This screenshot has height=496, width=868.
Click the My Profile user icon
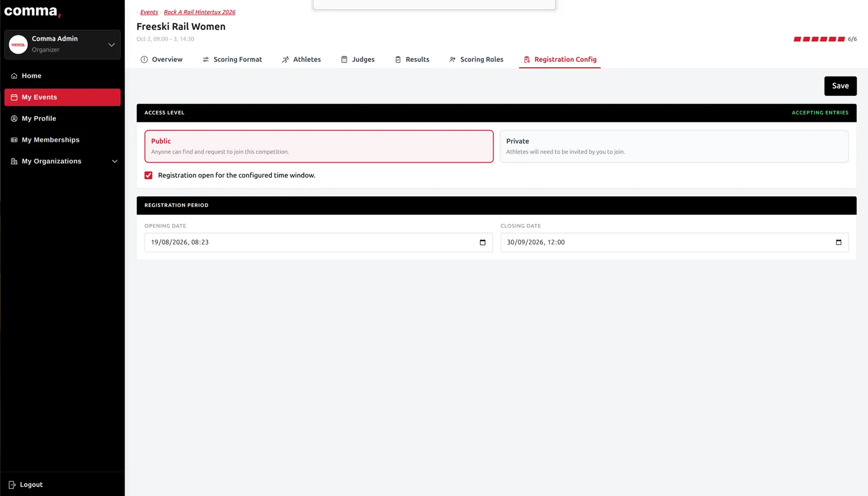pyautogui.click(x=14, y=119)
